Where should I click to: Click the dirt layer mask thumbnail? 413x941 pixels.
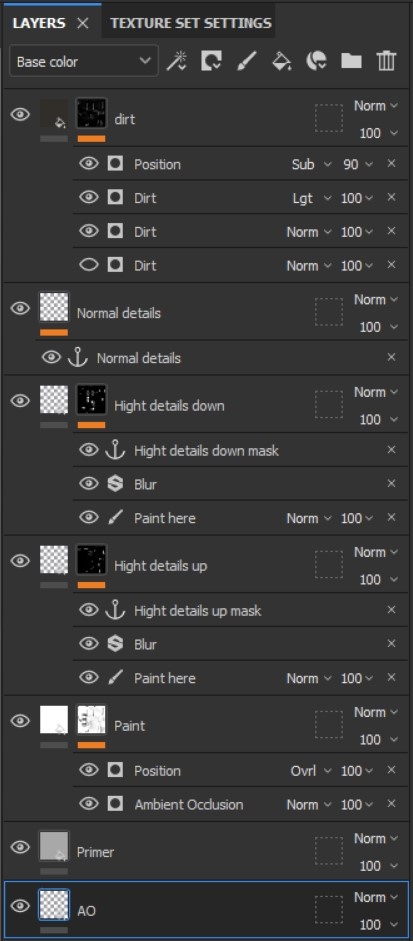pos(91,113)
